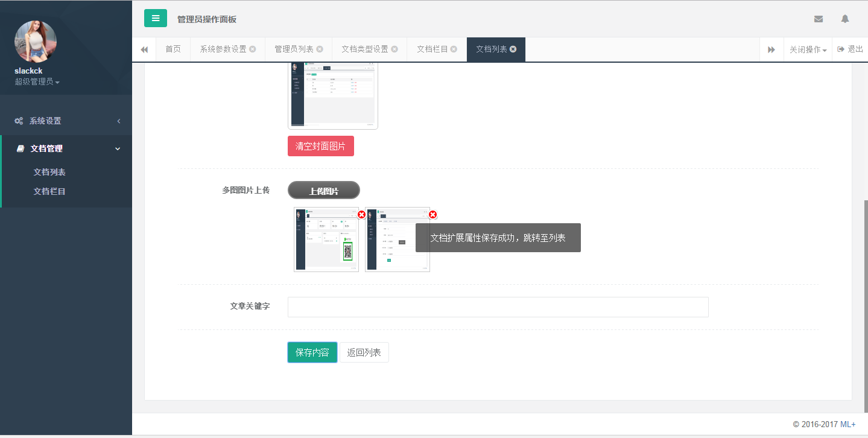Click the green hamburger menu toggle button
The image size is (868, 438).
(x=155, y=19)
